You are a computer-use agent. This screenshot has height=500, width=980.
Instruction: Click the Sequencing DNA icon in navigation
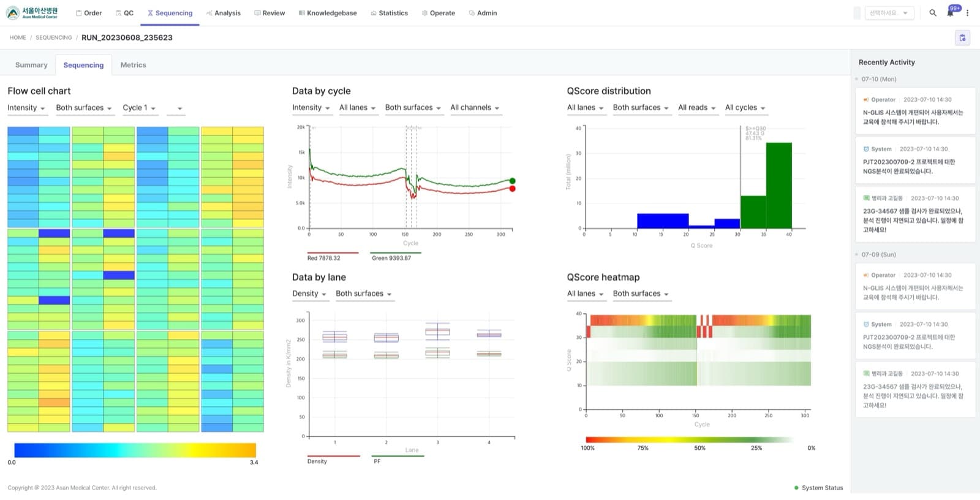click(x=150, y=13)
